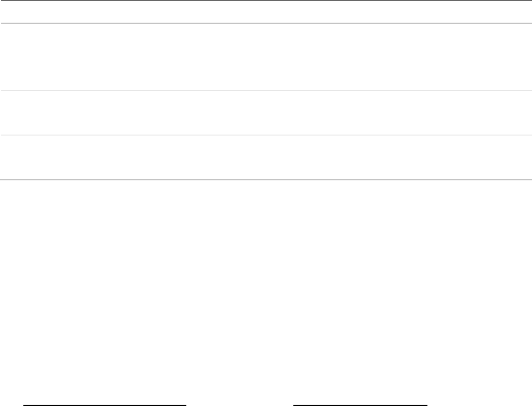The width and height of the screenshot is (532, 406).
Task: Click the first light gray row divider
Action: [266, 91]
